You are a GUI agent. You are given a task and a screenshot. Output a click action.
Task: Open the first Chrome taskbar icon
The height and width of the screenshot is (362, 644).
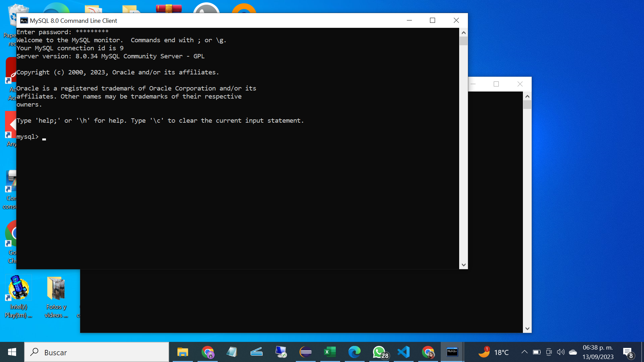click(x=208, y=352)
